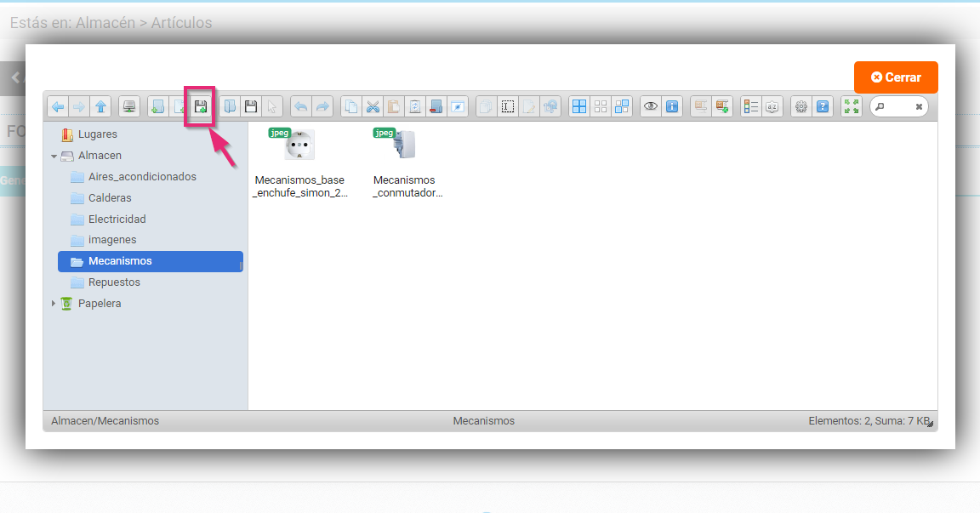Image resolution: width=980 pixels, height=513 pixels.
Task: Open help using the question mark icon
Action: [822, 106]
